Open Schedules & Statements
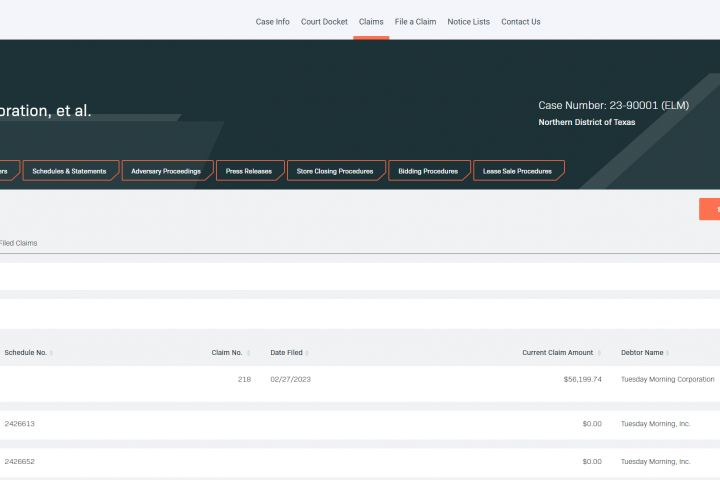Image resolution: width=720 pixels, height=480 pixels. 71,171
